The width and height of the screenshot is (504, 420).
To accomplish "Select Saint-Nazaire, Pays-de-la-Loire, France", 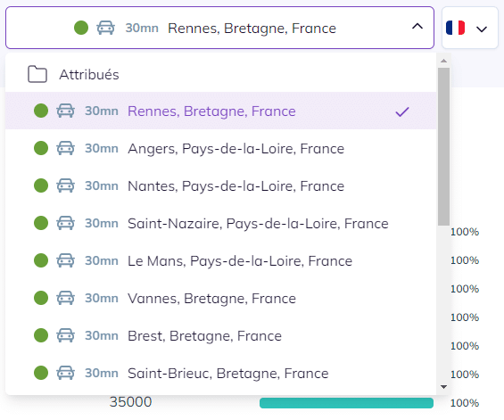I will coord(221,223).
